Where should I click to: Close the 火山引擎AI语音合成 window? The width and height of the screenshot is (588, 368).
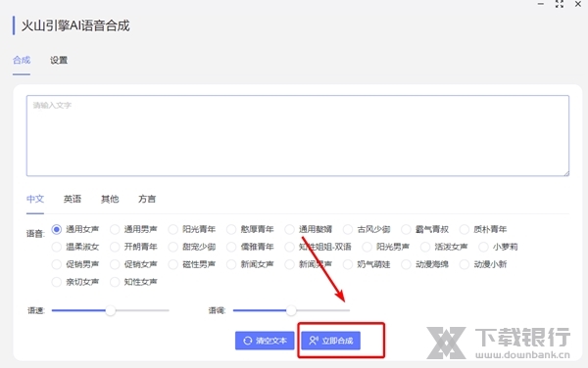click(x=578, y=4)
